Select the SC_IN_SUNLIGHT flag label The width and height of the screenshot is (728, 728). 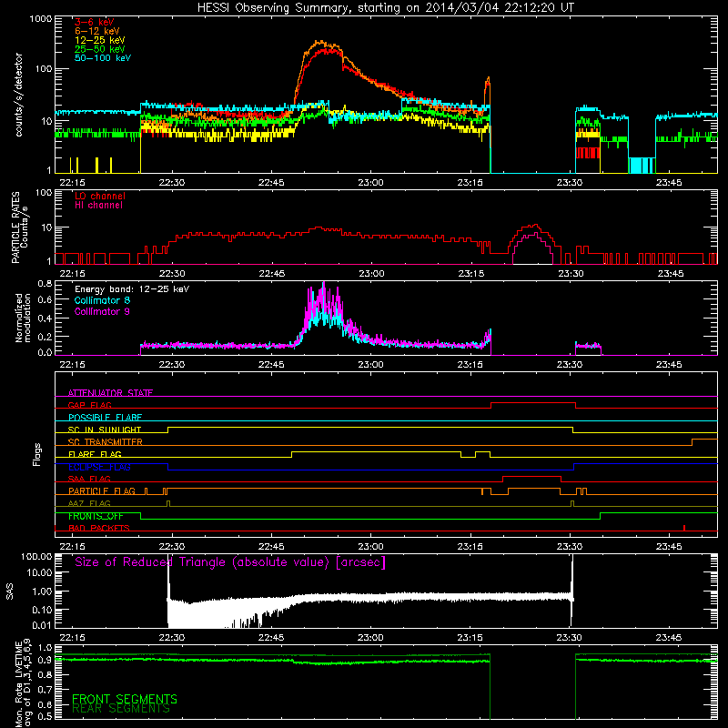[x=105, y=430]
